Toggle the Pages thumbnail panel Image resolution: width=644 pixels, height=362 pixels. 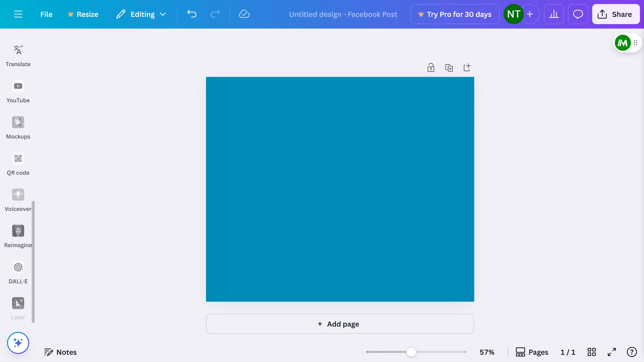[x=532, y=352]
